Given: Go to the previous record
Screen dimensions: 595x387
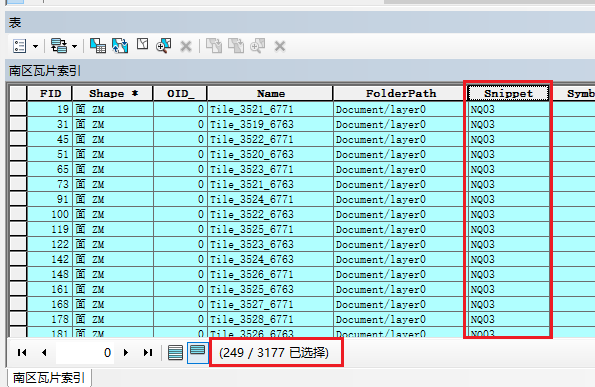Looking at the screenshot, I should click(44, 352).
